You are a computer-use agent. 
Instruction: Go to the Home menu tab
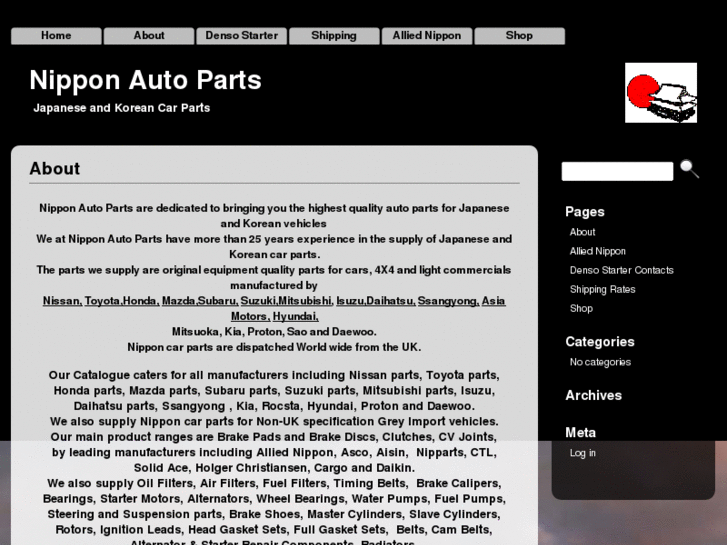coord(56,36)
